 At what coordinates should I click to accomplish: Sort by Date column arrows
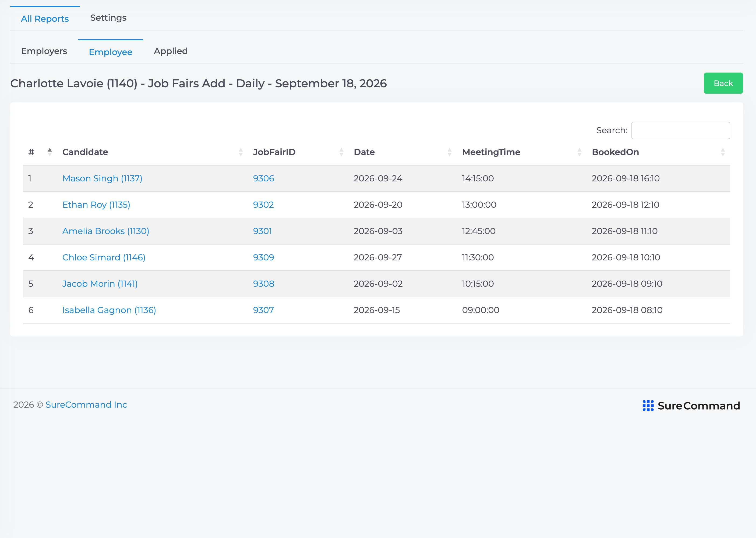(x=449, y=152)
